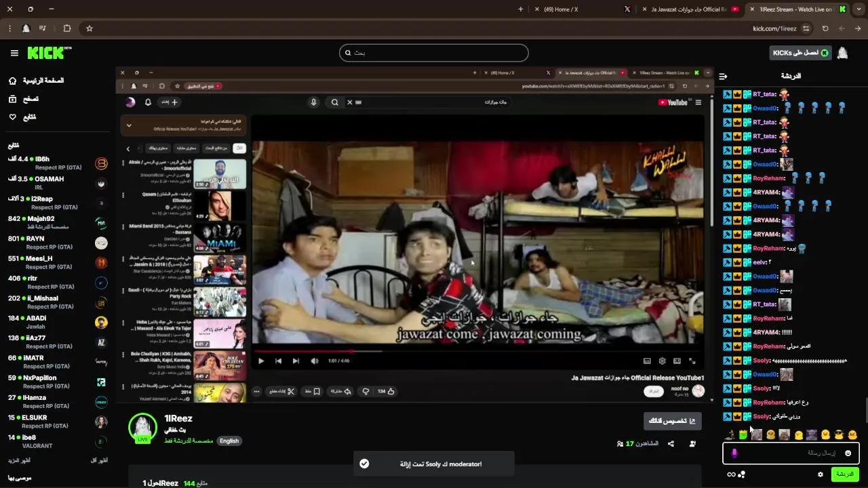Click the purple microphone icon in chat input
Screen dimensions: 868x488
734,453
